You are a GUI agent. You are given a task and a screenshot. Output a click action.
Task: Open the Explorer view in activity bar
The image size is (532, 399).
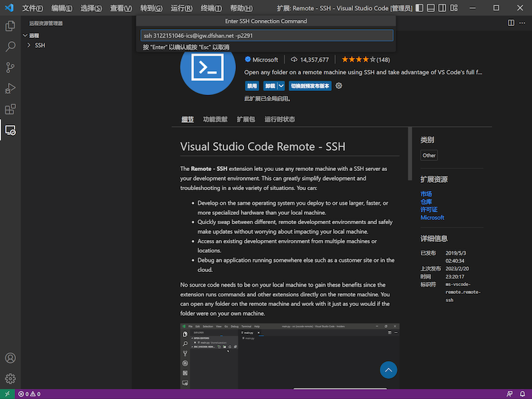[11, 26]
